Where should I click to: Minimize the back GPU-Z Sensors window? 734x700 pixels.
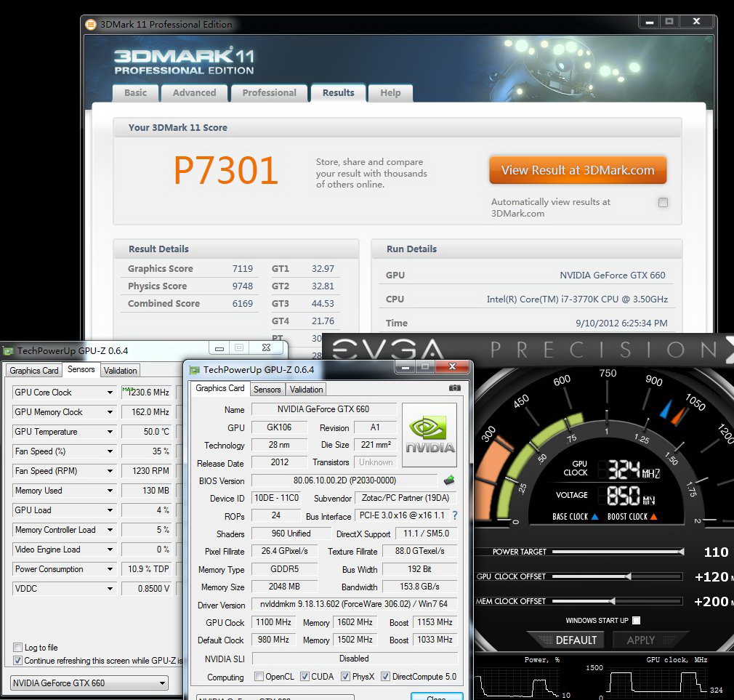219,348
